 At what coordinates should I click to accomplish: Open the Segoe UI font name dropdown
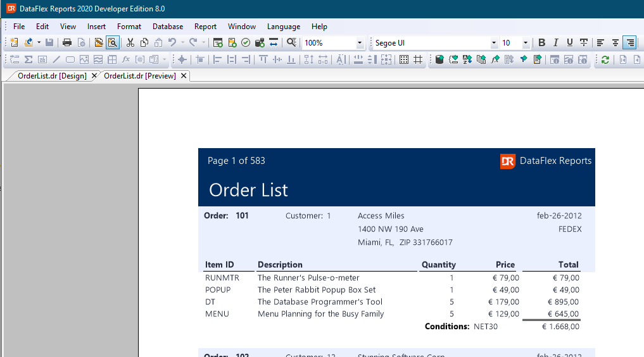494,42
